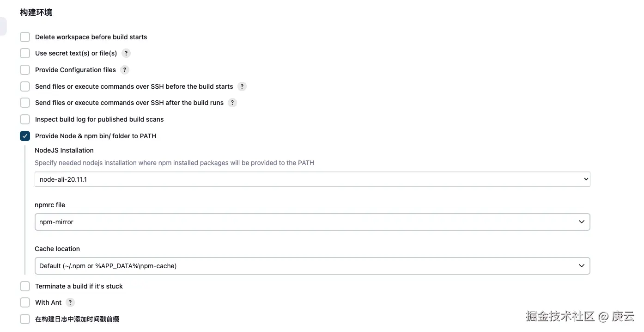Click the Provide Node & npm label text
The image size is (644, 332).
pyautogui.click(x=96, y=136)
